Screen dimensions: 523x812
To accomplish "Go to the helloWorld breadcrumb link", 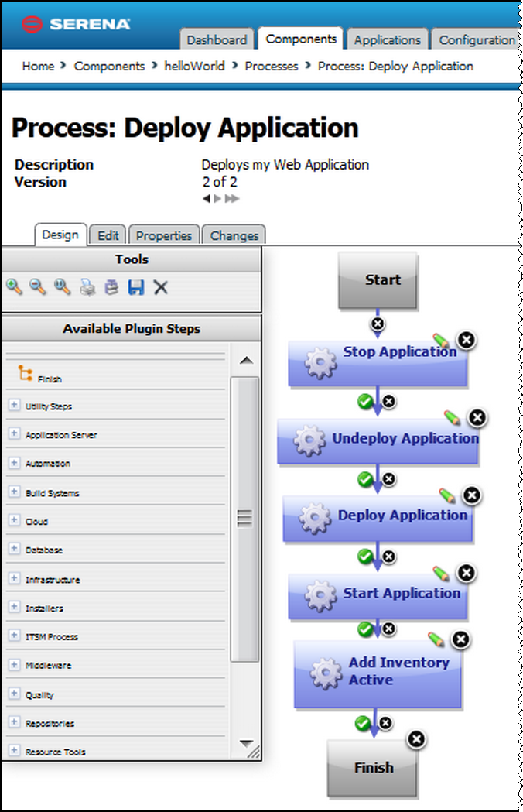I will click(194, 67).
